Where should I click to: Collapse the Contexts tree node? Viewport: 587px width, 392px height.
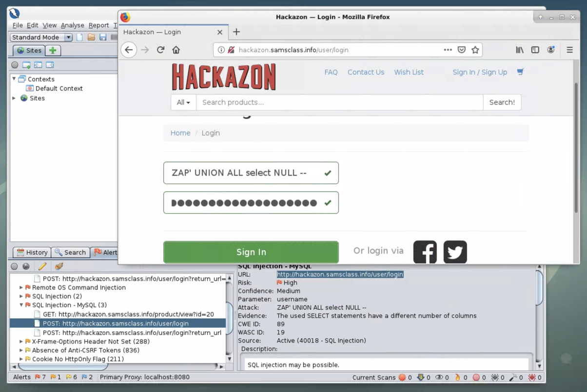click(x=14, y=79)
